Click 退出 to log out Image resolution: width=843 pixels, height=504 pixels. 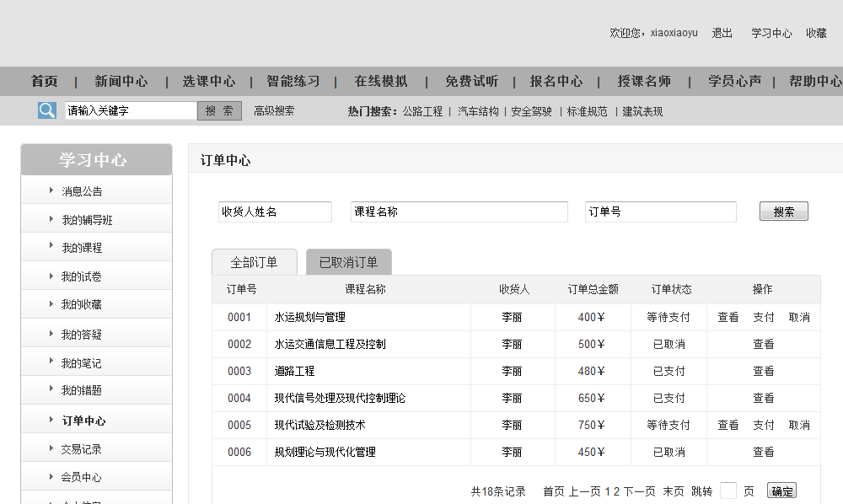722,33
